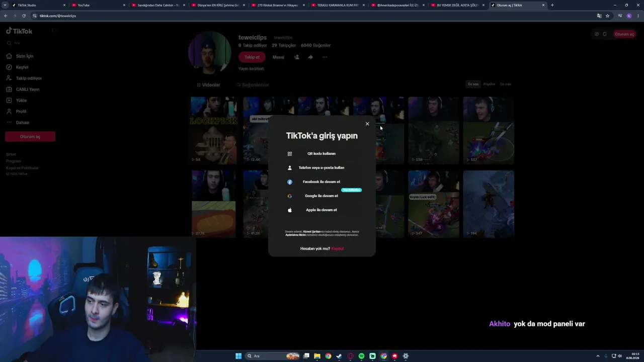Switch to the "Videolar" tab
The image size is (644, 362).
[x=209, y=85]
